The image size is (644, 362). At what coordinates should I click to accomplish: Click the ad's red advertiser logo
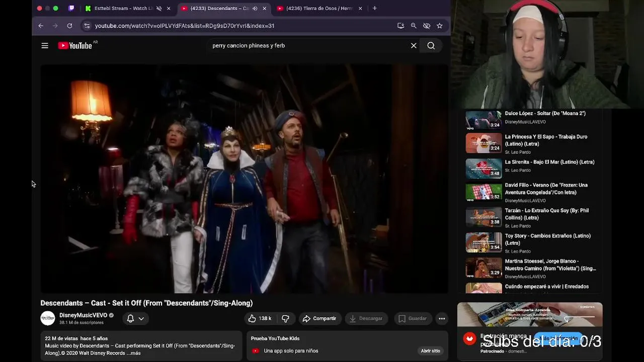469,339
